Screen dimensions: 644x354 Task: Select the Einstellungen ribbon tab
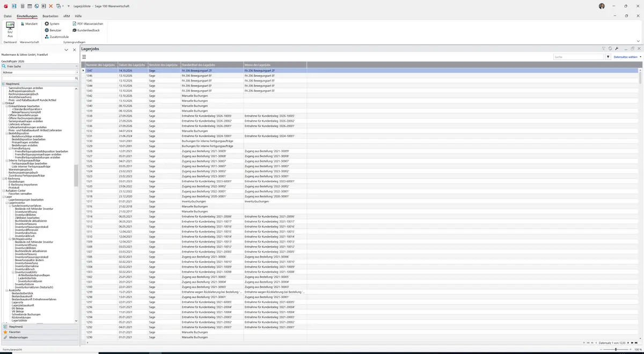(x=27, y=16)
